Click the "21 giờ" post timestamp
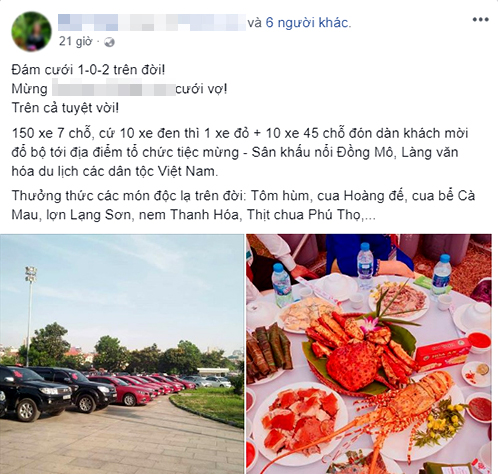 (x=75, y=42)
